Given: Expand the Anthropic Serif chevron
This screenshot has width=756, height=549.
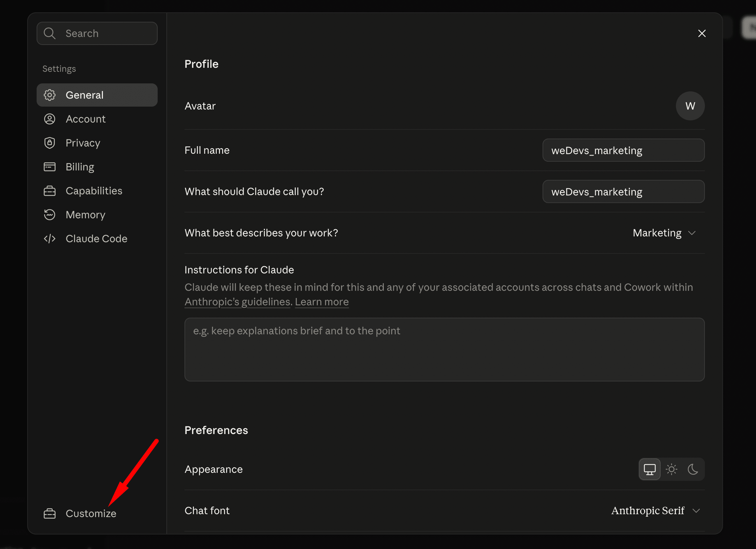Looking at the screenshot, I should click(x=696, y=511).
